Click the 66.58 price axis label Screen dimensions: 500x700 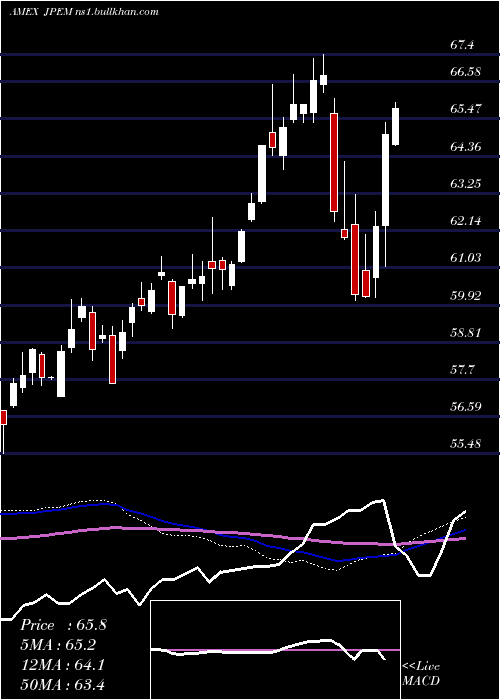point(466,71)
